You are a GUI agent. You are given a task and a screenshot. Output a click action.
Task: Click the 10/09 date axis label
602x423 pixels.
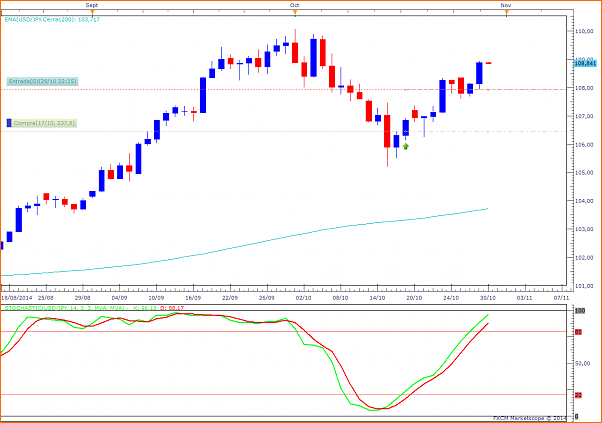(x=156, y=298)
